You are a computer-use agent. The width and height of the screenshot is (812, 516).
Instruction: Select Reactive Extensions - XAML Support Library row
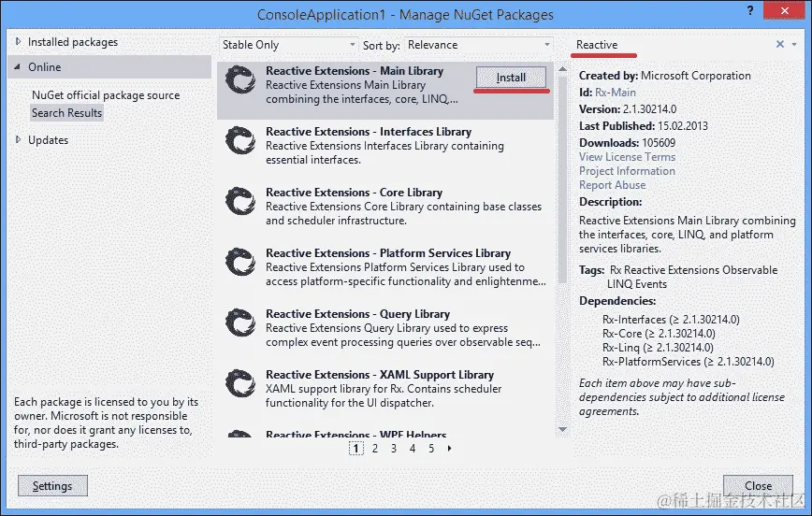coord(385,389)
